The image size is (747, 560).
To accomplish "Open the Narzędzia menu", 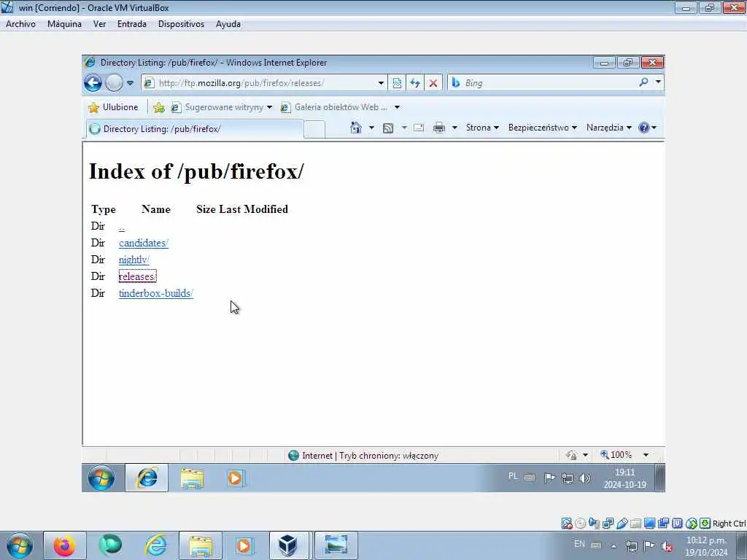I will tap(609, 128).
